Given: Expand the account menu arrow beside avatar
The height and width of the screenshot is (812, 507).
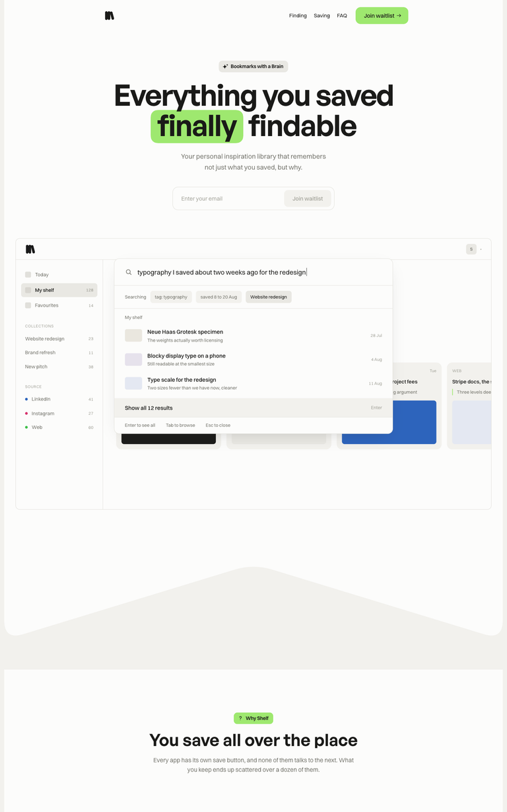Looking at the screenshot, I should coord(481,249).
